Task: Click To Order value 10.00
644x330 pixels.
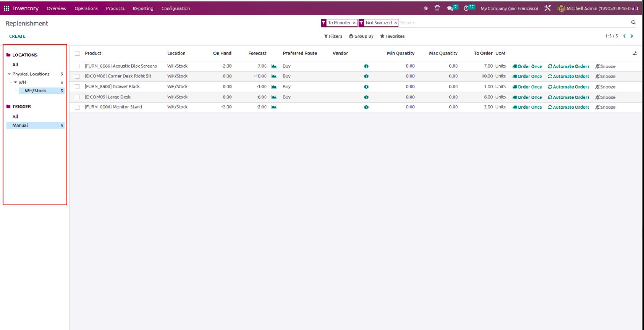Action: (487, 76)
